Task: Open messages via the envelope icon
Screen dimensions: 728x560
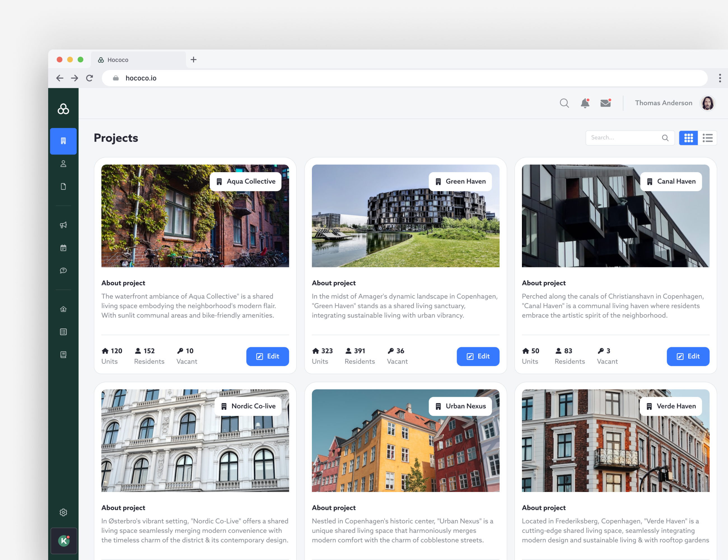Action: pos(605,103)
